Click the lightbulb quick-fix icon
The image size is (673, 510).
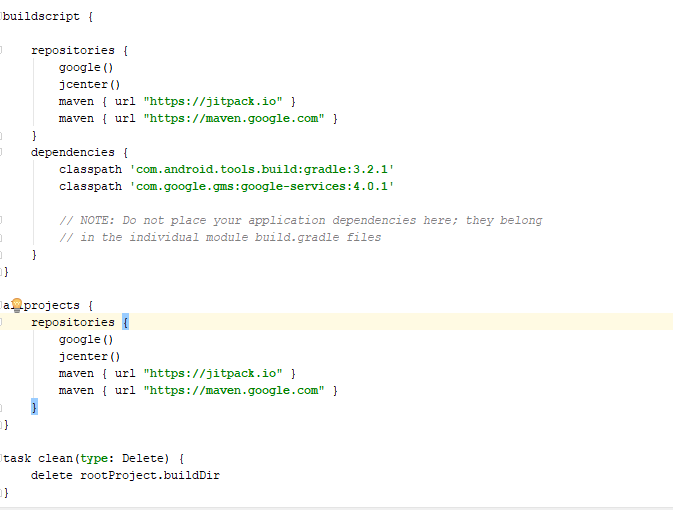click(17, 305)
